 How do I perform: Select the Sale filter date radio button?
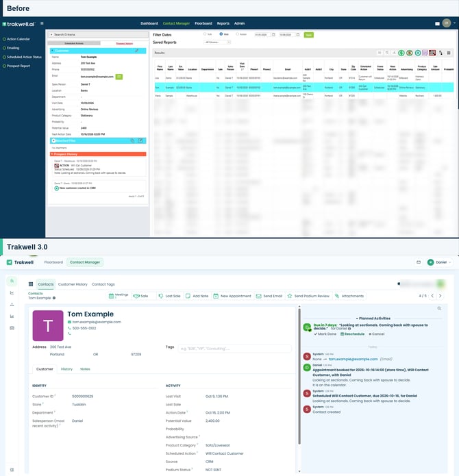(x=205, y=34)
